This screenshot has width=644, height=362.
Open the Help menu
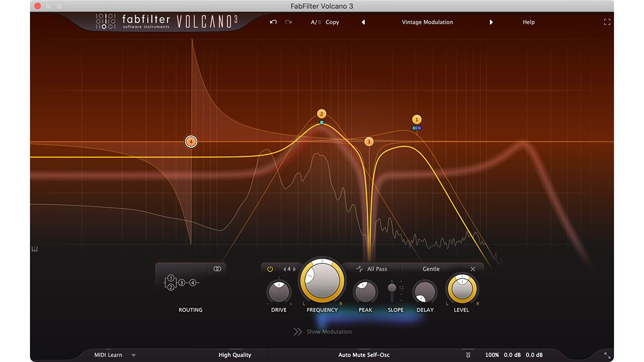pyautogui.click(x=529, y=23)
